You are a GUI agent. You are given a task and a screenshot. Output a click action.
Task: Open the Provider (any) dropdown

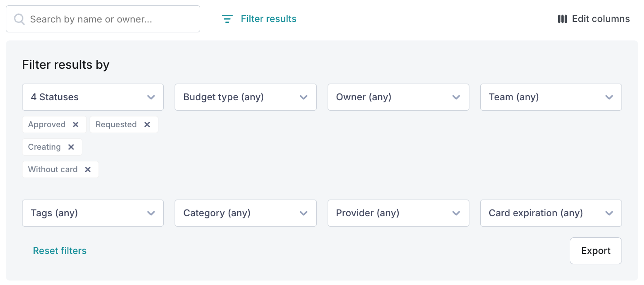[398, 213]
